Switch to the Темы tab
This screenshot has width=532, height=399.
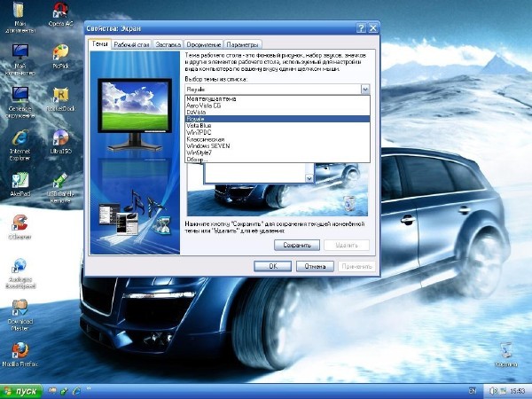point(99,44)
